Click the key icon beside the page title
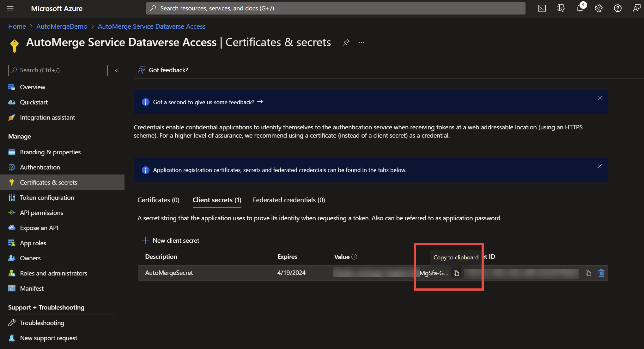 (x=14, y=46)
